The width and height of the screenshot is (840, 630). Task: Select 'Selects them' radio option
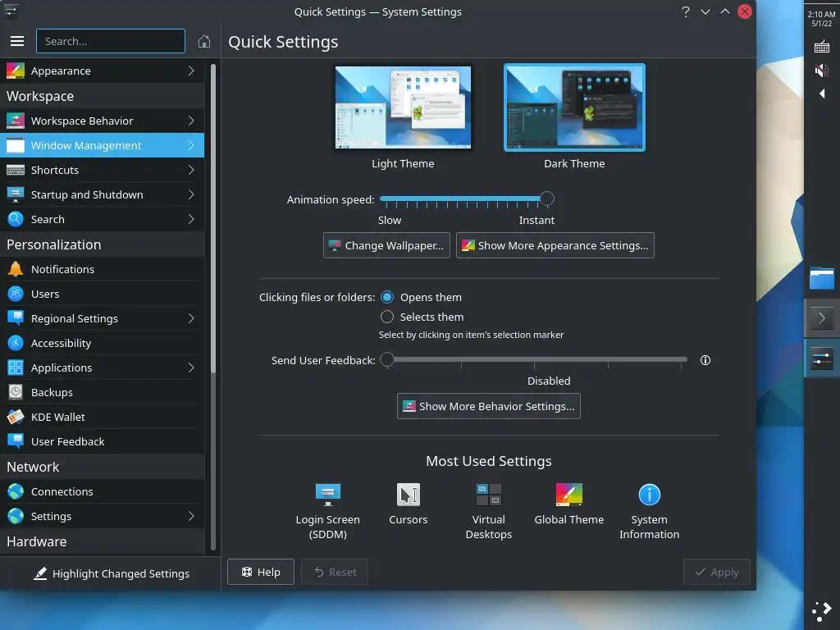tap(387, 317)
